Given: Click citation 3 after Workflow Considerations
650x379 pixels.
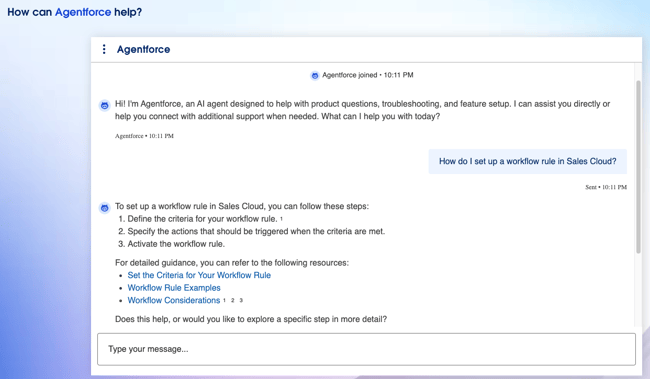Looking at the screenshot, I should point(241,300).
